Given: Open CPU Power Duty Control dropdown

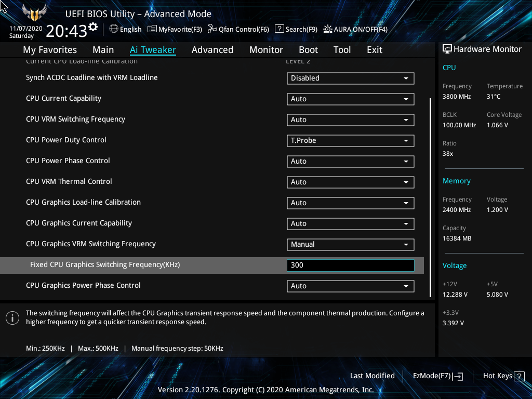Looking at the screenshot, I should coord(350,140).
